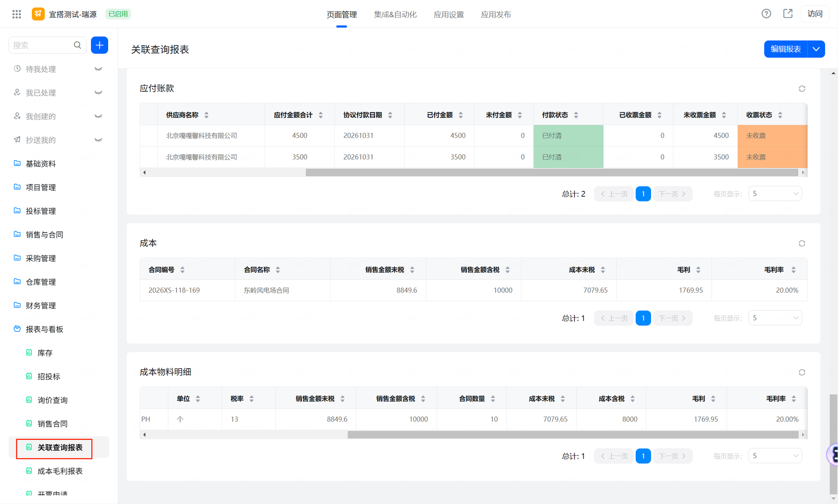
Task: Select the 页面管理 tab
Action: click(341, 14)
